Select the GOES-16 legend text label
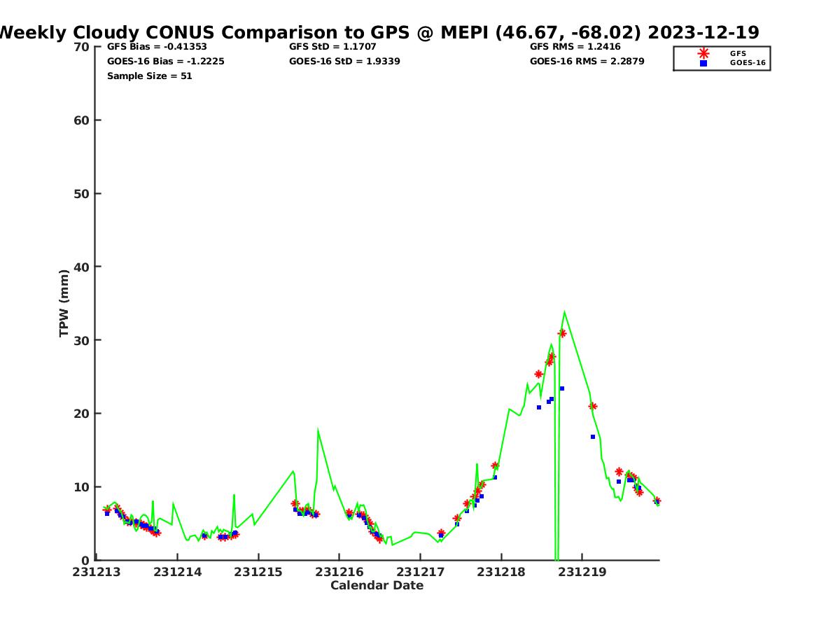Screen dimensions: 840x630 748,63
